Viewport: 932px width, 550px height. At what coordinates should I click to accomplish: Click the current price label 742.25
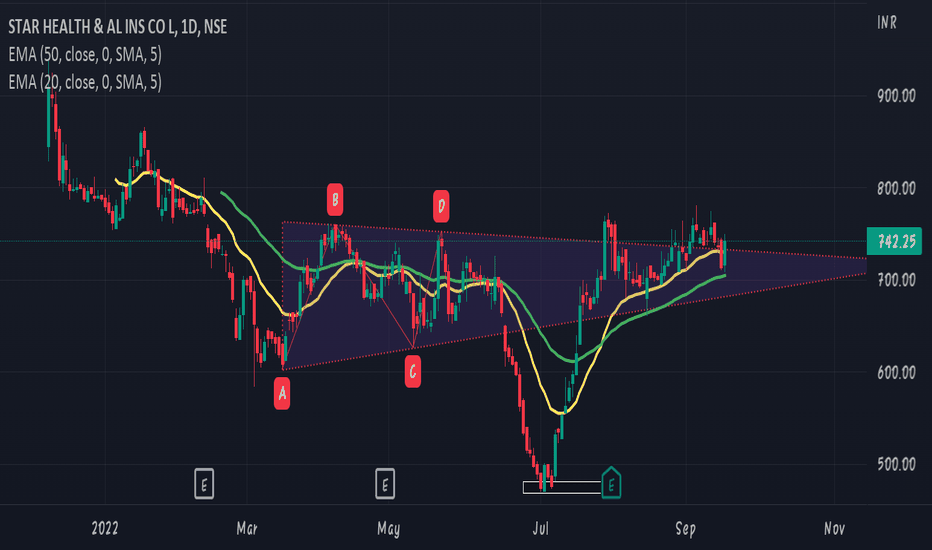click(x=894, y=241)
